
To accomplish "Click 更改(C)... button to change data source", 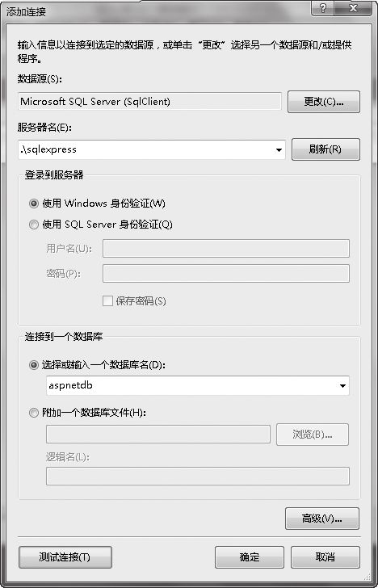I will click(324, 102).
